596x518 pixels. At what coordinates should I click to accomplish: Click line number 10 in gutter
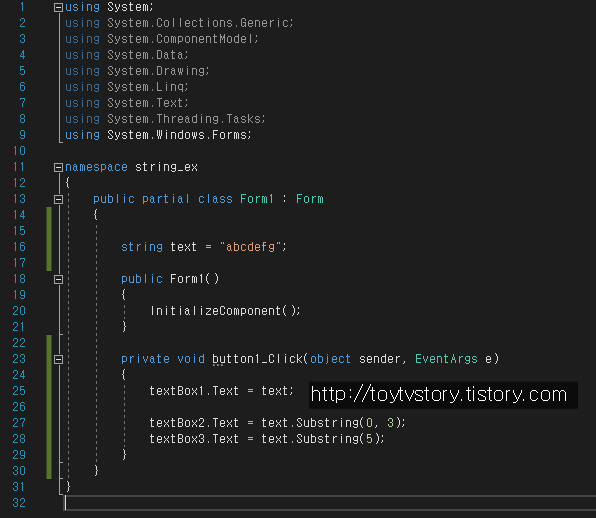pos(19,151)
